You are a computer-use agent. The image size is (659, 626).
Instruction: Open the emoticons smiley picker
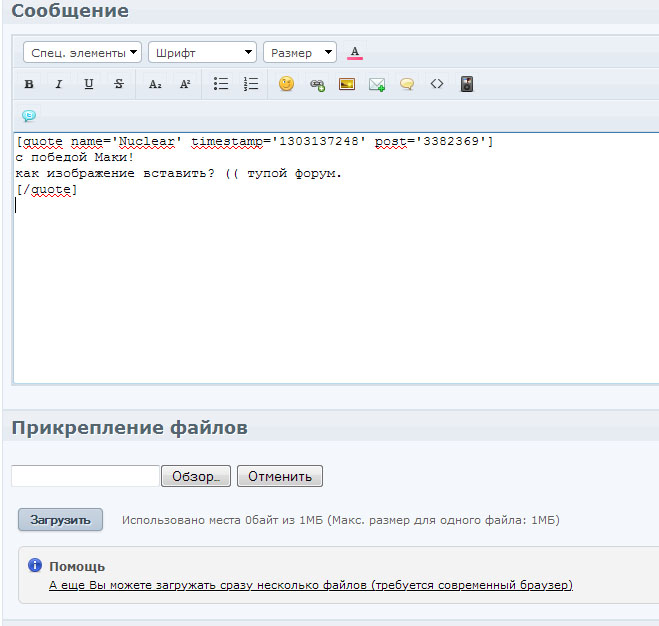point(286,84)
